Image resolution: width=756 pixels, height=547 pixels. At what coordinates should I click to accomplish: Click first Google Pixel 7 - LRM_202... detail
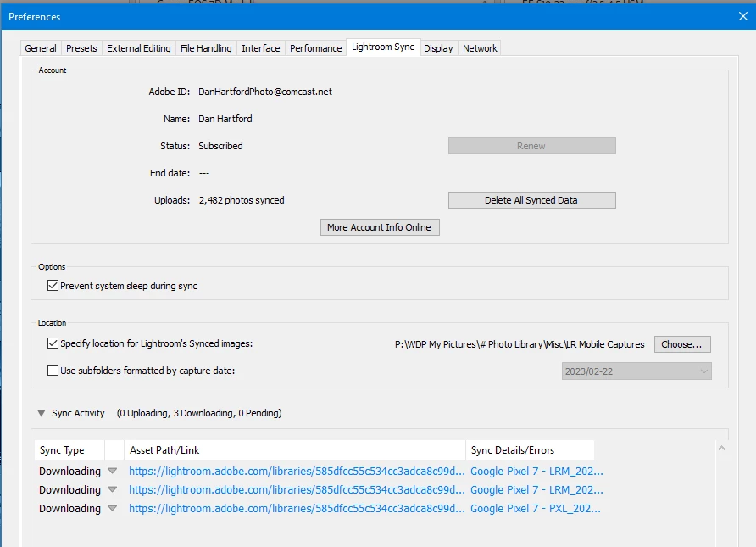point(536,472)
